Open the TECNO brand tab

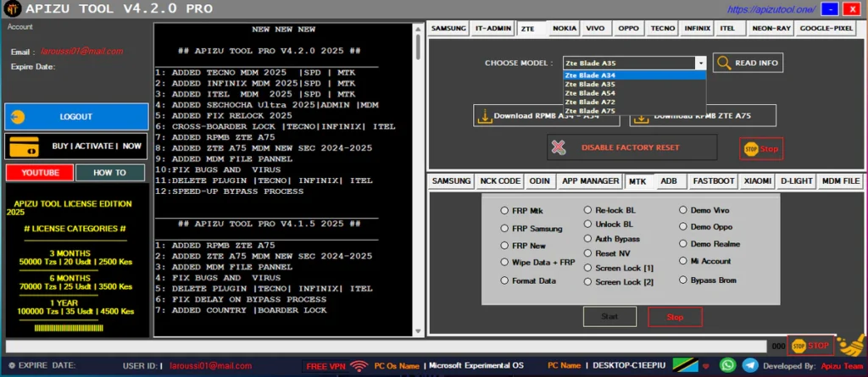[663, 28]
